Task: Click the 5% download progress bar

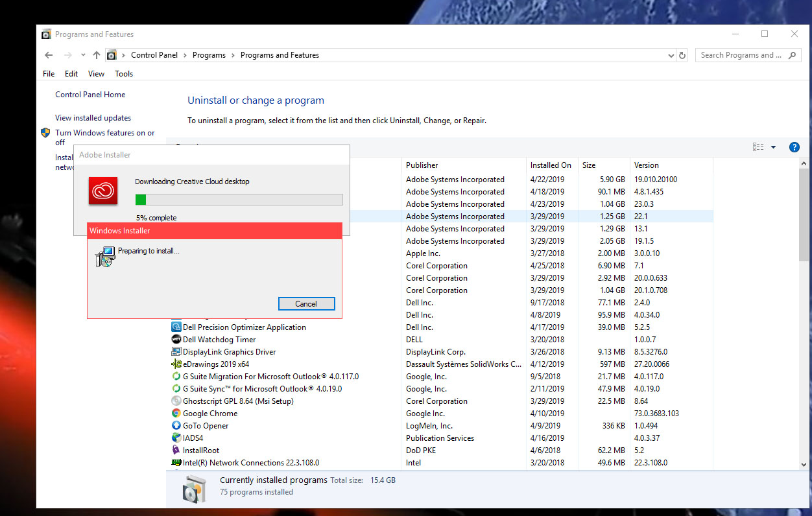Action: point(239,199)
